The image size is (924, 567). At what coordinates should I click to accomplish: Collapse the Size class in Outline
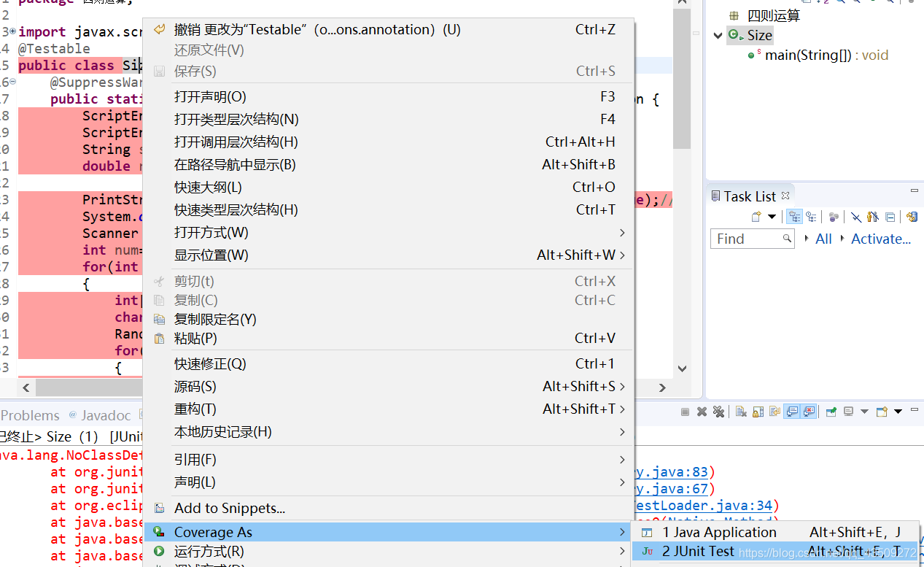718,35
